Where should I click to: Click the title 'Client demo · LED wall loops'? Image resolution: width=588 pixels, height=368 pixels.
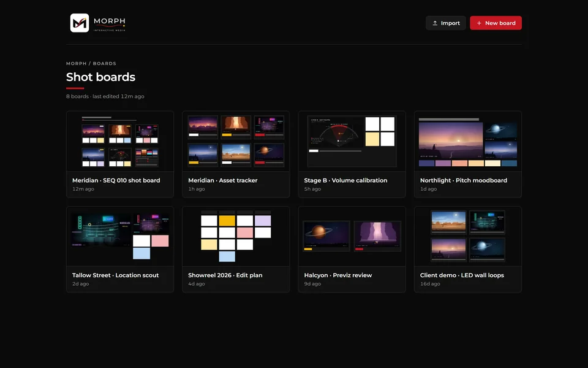[x=462, y=275]
